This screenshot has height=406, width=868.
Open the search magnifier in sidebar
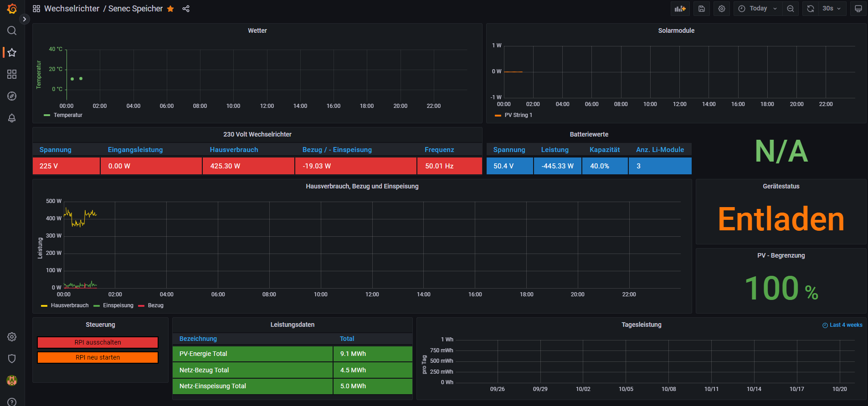pyautogui.click(x=12, y=30)
